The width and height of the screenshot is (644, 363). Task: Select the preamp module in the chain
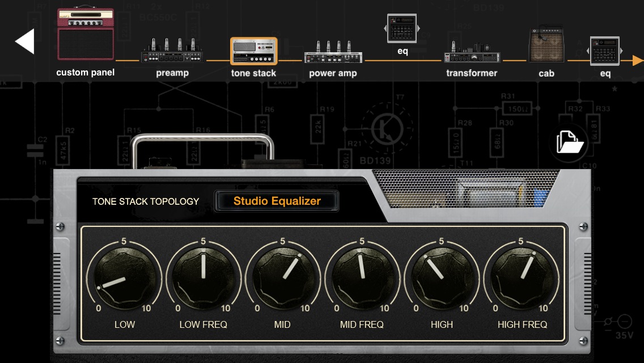172,51
